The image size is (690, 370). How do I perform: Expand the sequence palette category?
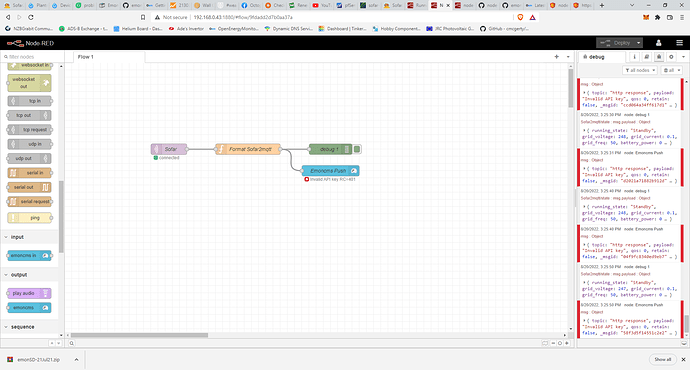pos(22,327)
